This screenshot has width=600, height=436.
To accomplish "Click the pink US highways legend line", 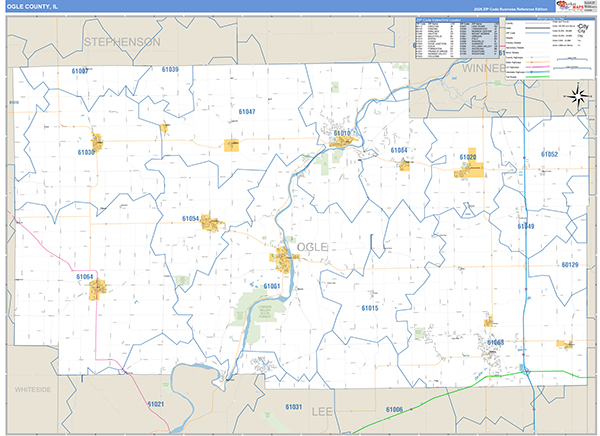I will coord(537,67).
